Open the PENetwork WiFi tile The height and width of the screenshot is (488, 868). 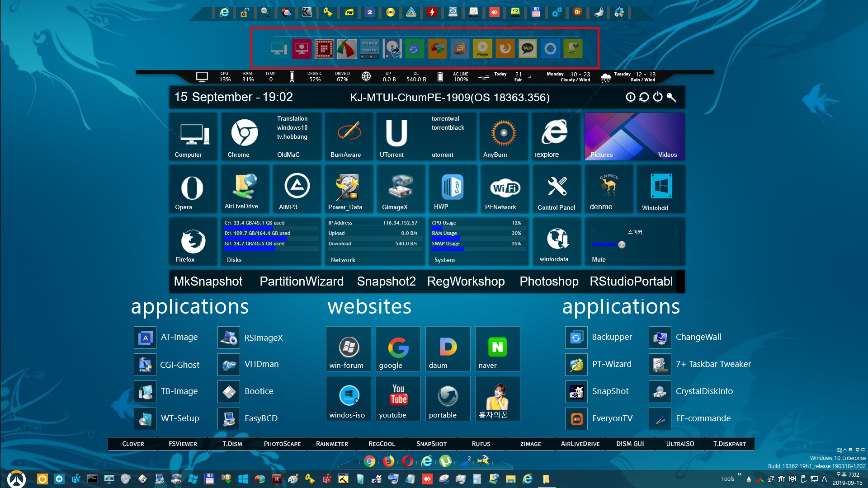(505, 189)
